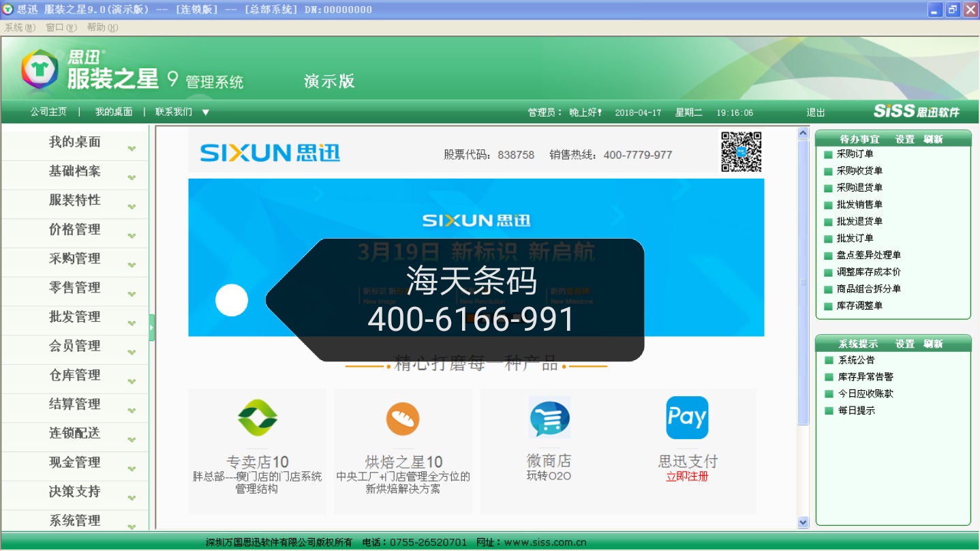Open 库存异常告警 in system tips
The width and height of the screenshot is (980, 551).
(866, 377)
